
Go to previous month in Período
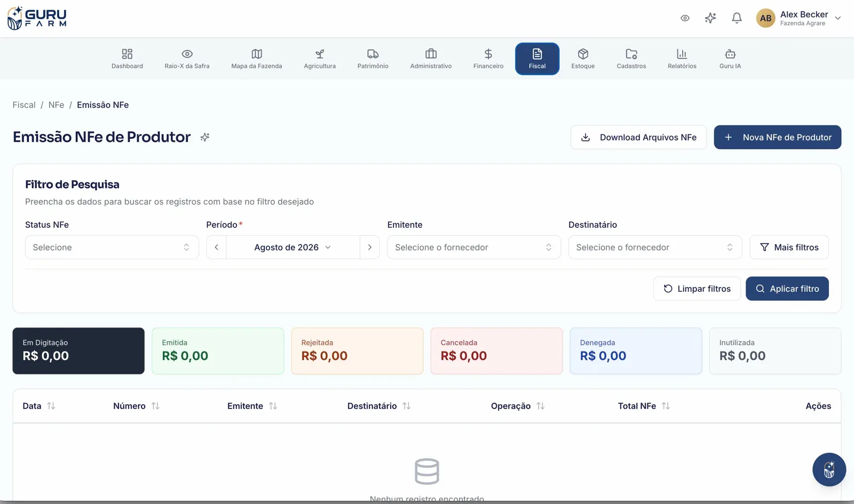(216, 247)
